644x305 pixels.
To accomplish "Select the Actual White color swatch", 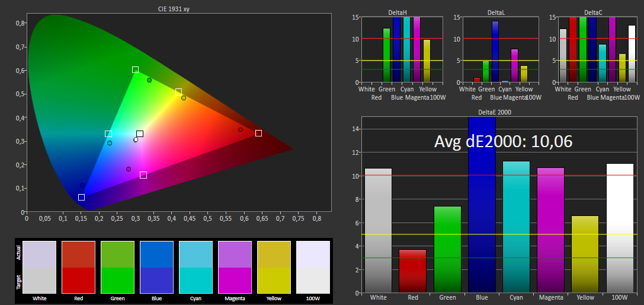I will [40, 255].
